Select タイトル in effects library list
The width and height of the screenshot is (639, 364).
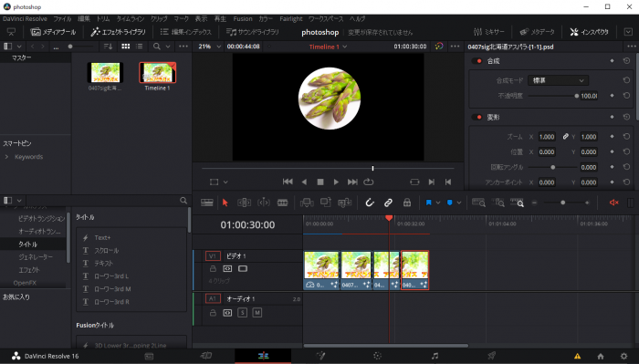pos(27,244)
